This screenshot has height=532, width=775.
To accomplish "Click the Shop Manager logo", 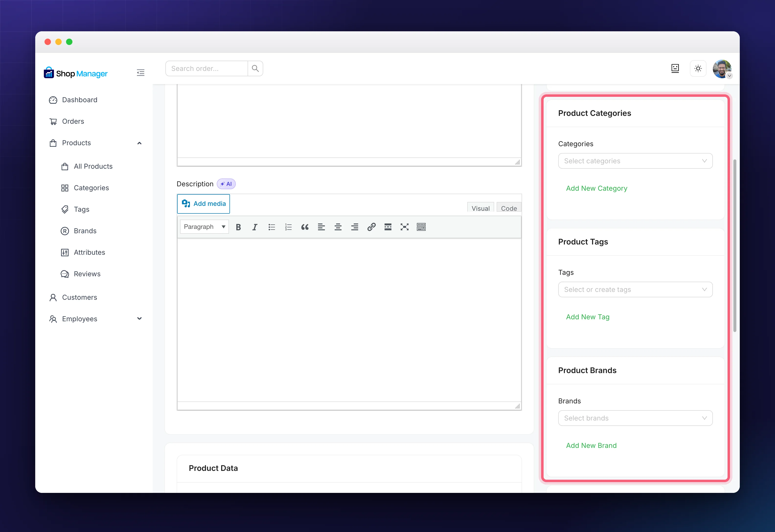I will [76, 73].
